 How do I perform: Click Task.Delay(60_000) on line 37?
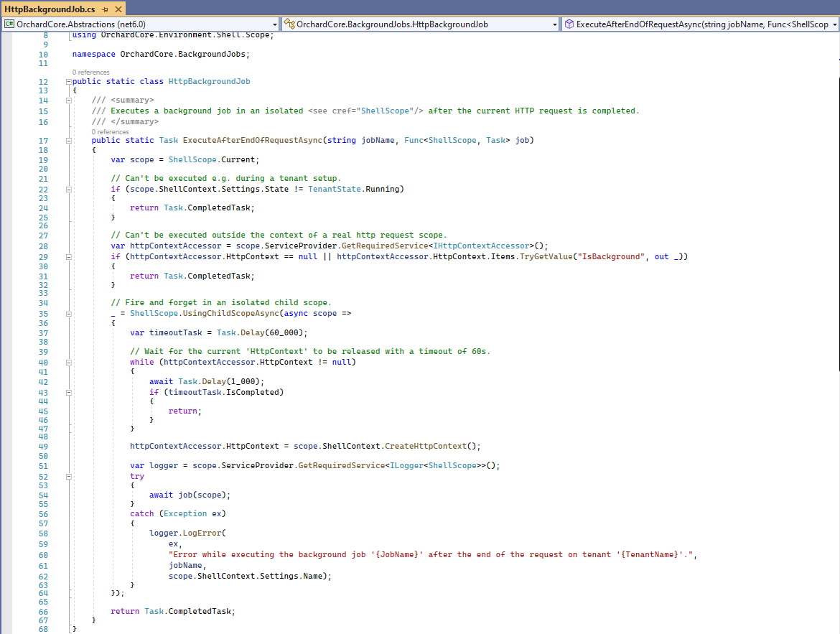point(260,333)
